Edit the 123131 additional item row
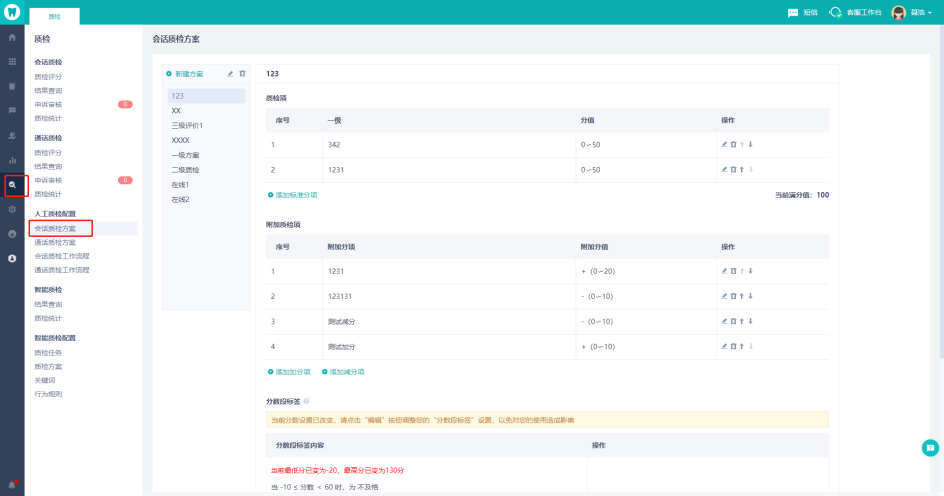This screenshot has width=944, height=496. coord(724,296)
